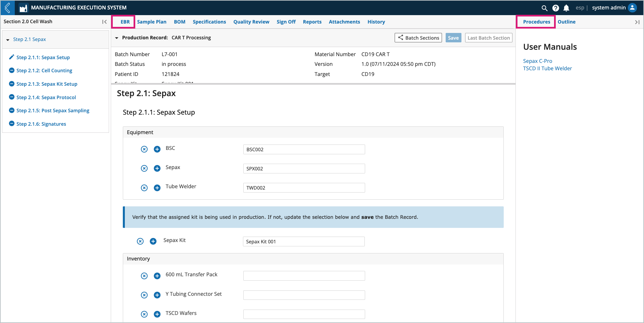The image size is (644, 323).
Task: Collapse the Production Record header
Action: click(x=117, y=38)
